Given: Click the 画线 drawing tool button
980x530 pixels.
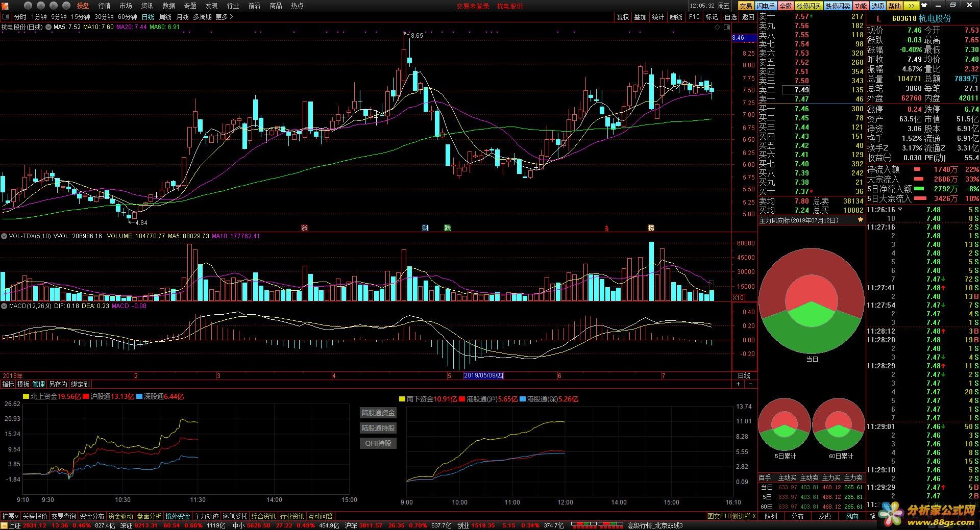Looking at the screenshot, I should [x=676, y=17].
